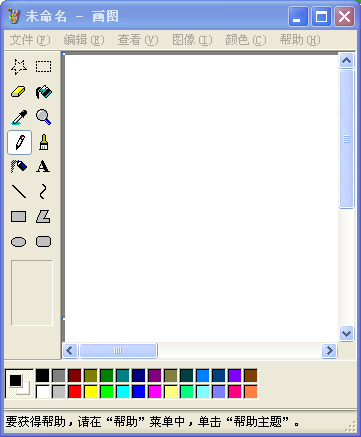Viewport: 361px width, 437px height.
Task: Select the Pick Color eyedropper tool
Action: pyautogui.click(x=19, y=117)
